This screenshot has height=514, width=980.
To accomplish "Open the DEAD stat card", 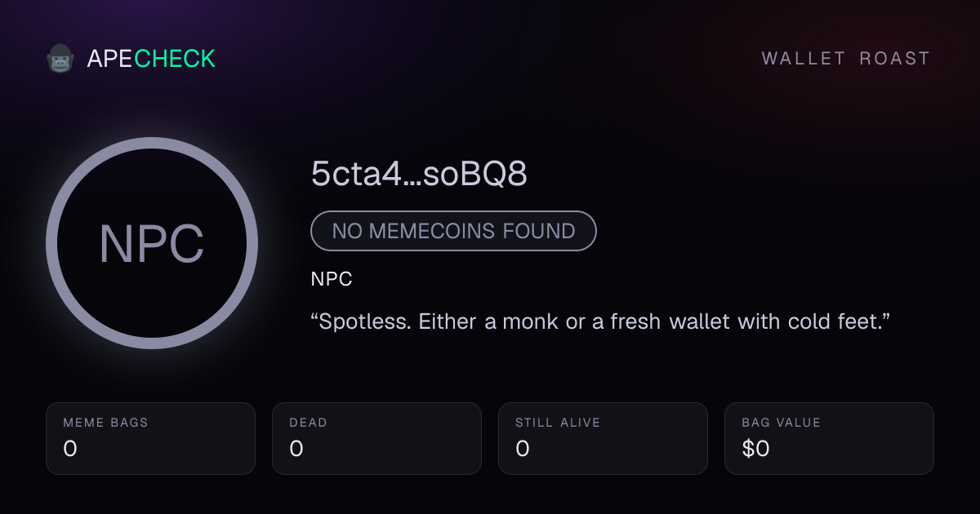I will (376, 438).
